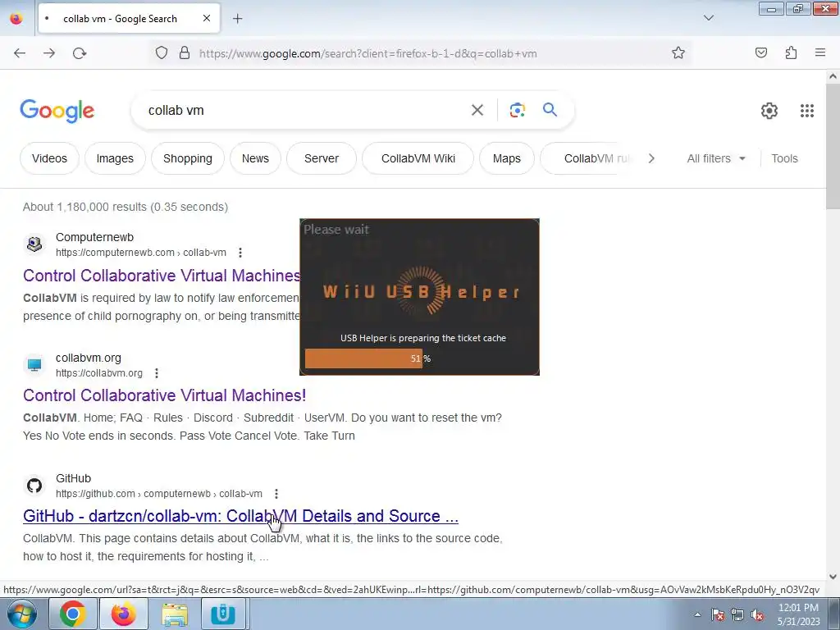Click the GitHub octocat favicon
Screen dimensions: 840x630
click(x=34, y=486)
